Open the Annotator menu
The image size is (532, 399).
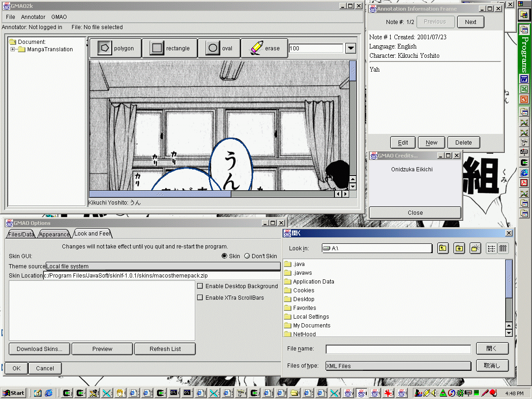(x=33, y=17)
